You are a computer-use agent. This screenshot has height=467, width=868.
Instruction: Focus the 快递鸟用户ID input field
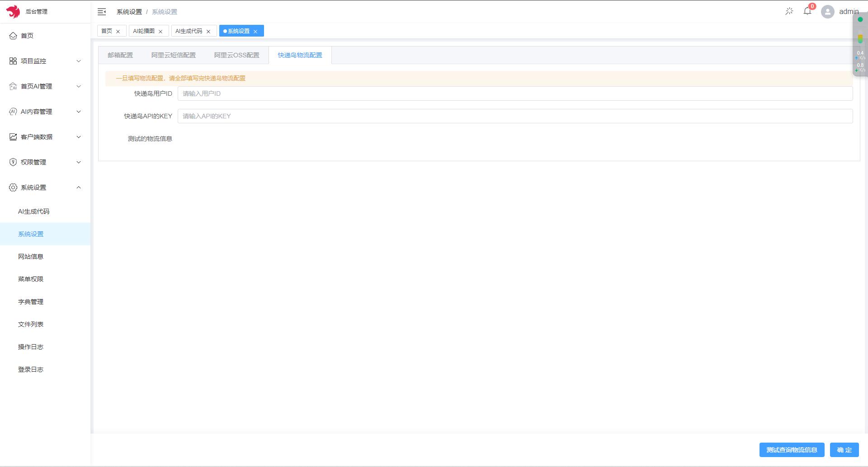(x=515, y=93)
